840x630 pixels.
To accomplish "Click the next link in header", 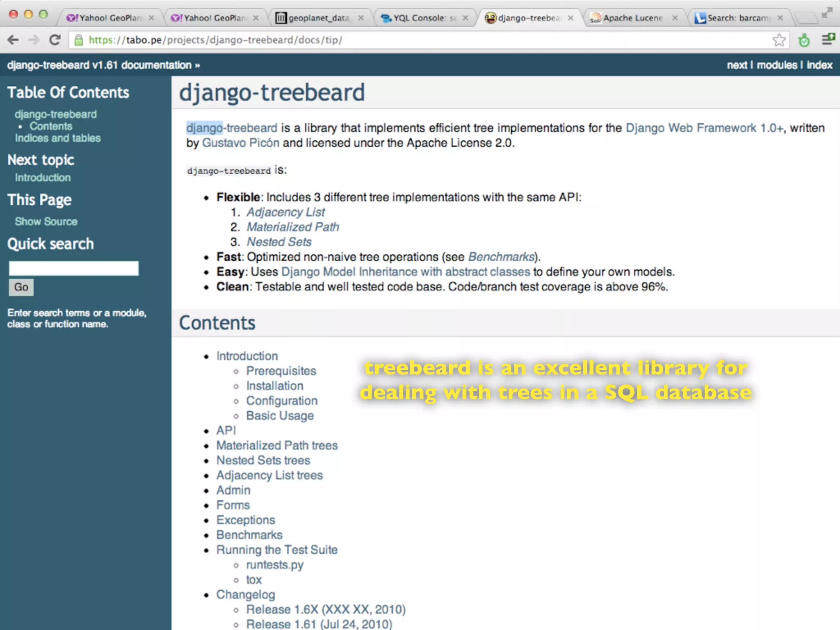I will click(737, 65).
